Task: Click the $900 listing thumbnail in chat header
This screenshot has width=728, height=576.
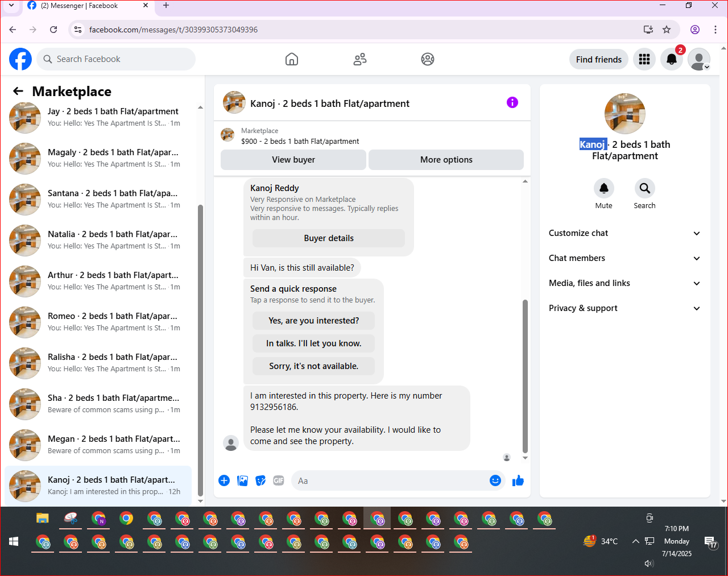Action: point(227,135)
